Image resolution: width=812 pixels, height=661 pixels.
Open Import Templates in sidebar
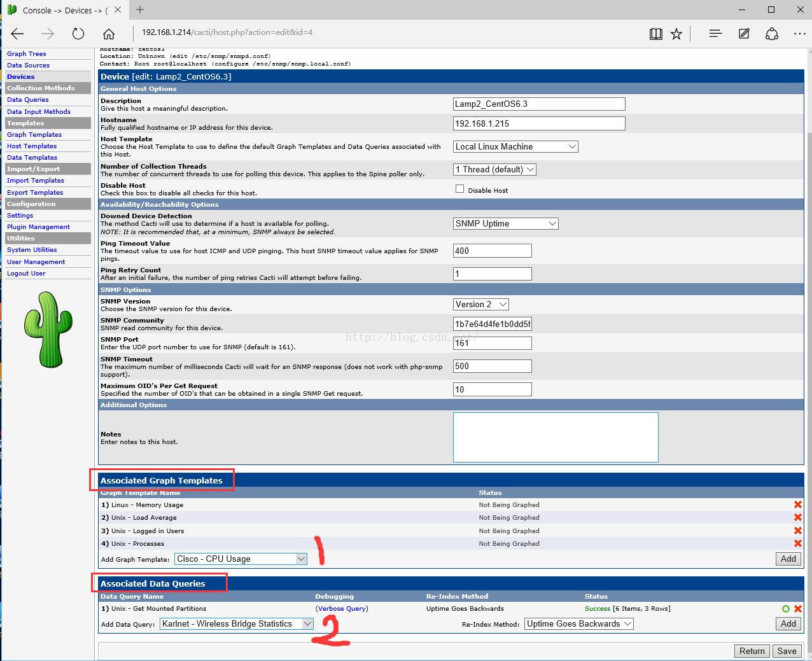(36, 181)
